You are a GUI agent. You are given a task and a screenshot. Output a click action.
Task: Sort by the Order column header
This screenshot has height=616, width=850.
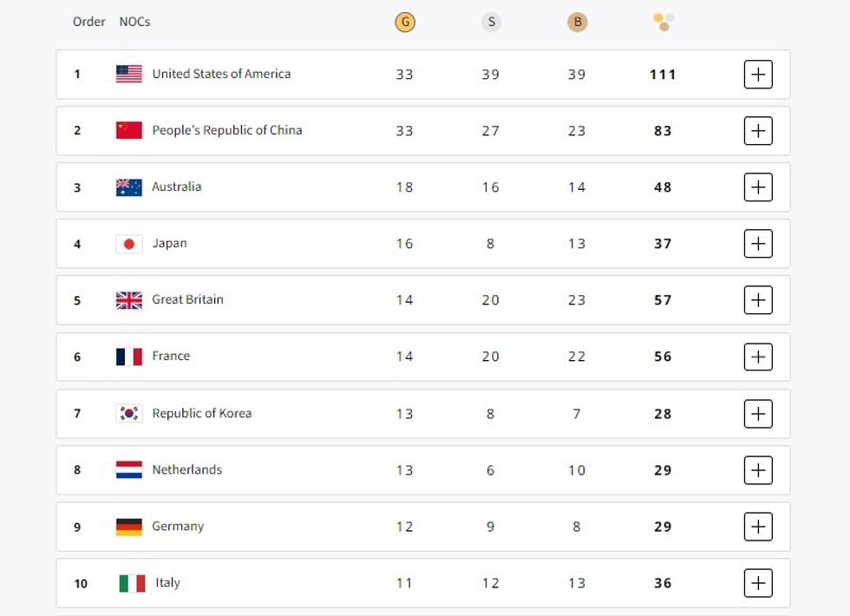pyautogui.click(x=89, y=22)
